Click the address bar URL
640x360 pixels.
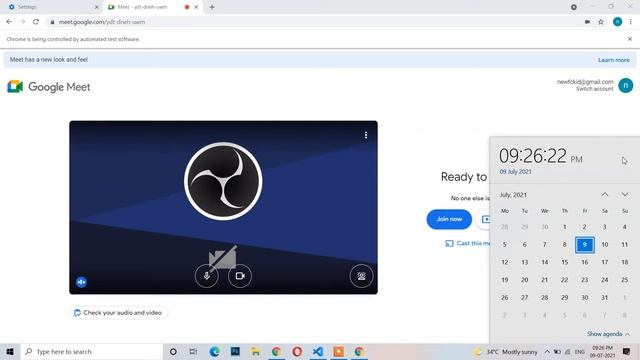[102, 22]
